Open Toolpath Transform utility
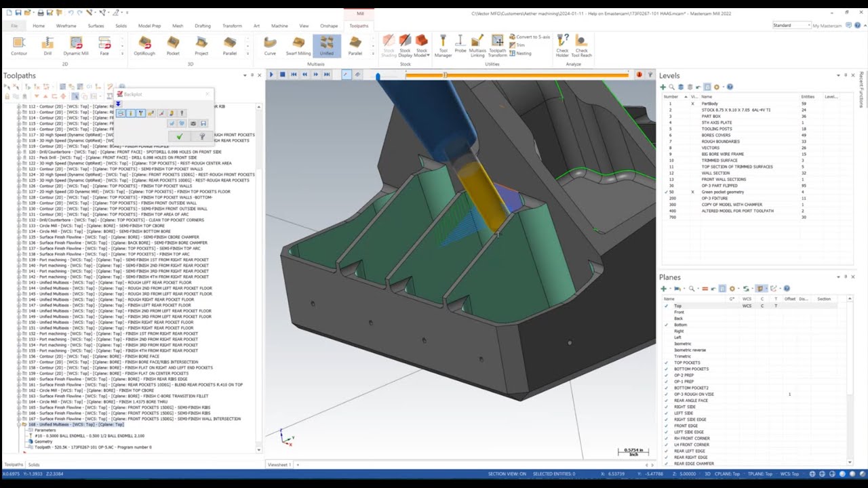Screen dimensions: 868x488 point(498,45)
